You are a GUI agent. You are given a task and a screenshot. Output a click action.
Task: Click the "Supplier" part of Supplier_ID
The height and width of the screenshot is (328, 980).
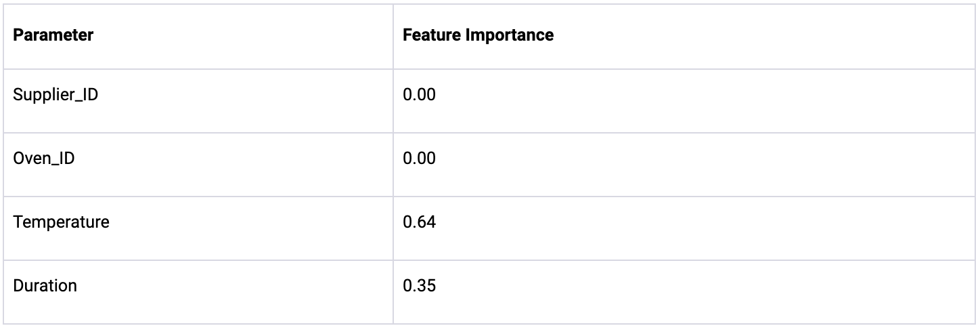click(x=41, y=94)
